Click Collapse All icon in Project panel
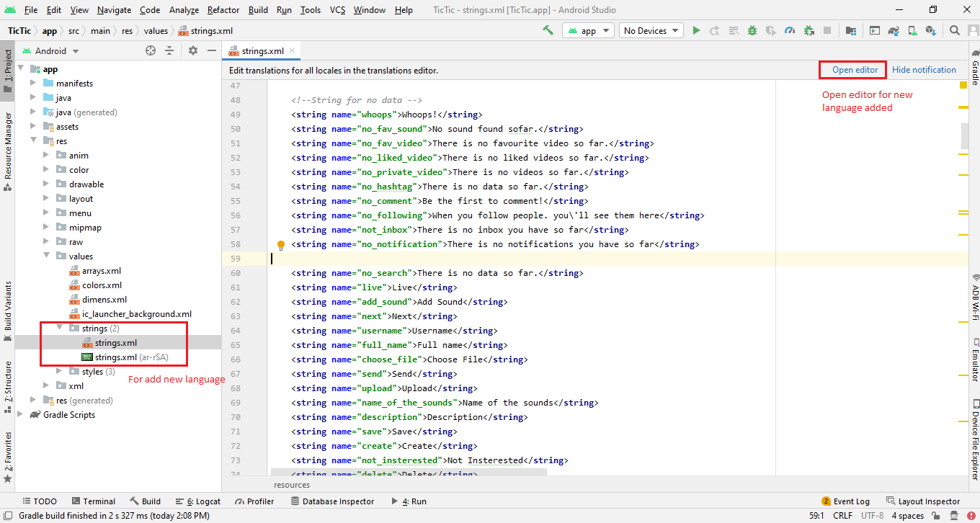This screenshot has height=523, width=980. [x=169, y=50]
